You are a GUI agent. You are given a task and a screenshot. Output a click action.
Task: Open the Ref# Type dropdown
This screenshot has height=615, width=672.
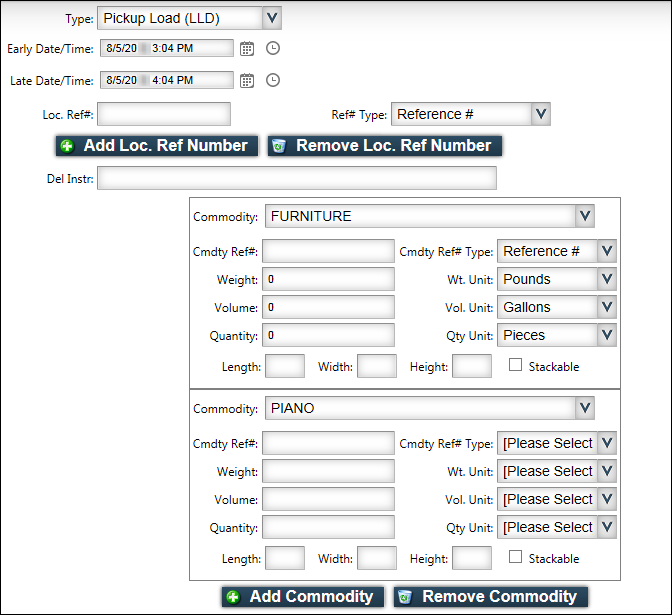click(471, 114)
